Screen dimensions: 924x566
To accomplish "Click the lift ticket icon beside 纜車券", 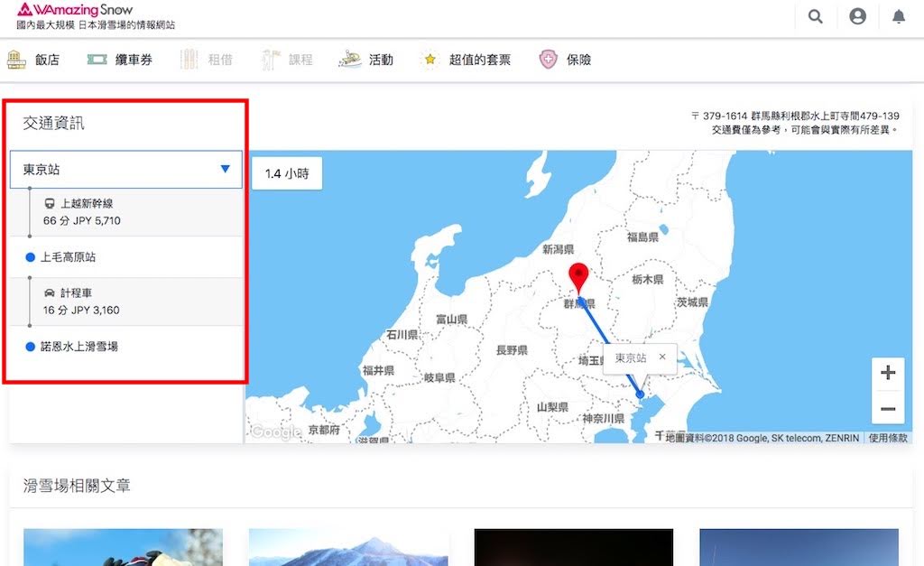I will pyautogui.click(x=97, y=60).
